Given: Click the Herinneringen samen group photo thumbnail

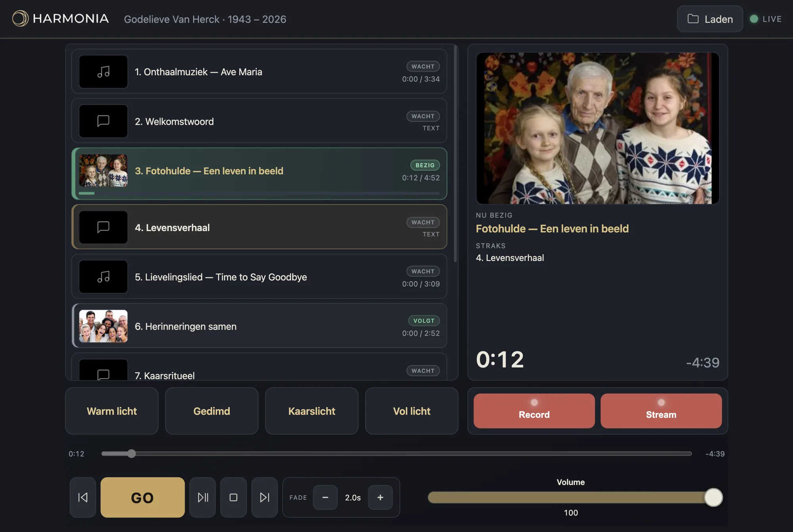Looking at the screenshot, I should 103,326.
